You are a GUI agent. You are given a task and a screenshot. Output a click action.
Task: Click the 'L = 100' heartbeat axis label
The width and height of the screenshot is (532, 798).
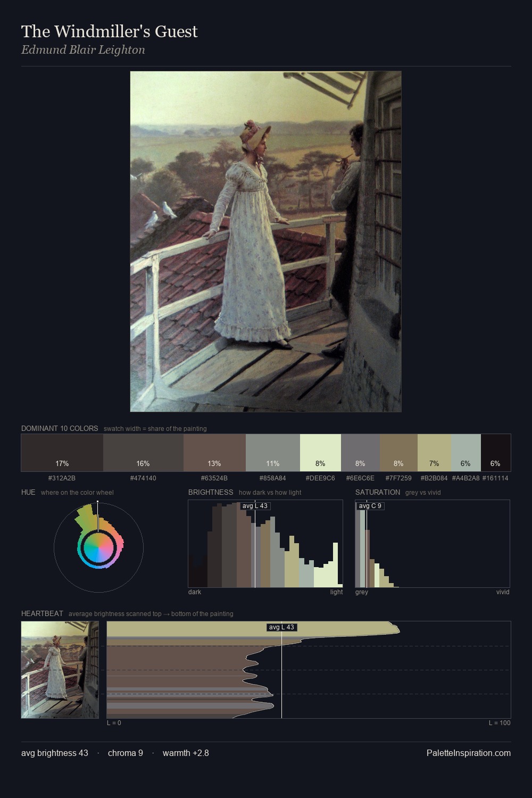[x=500, y=723]
